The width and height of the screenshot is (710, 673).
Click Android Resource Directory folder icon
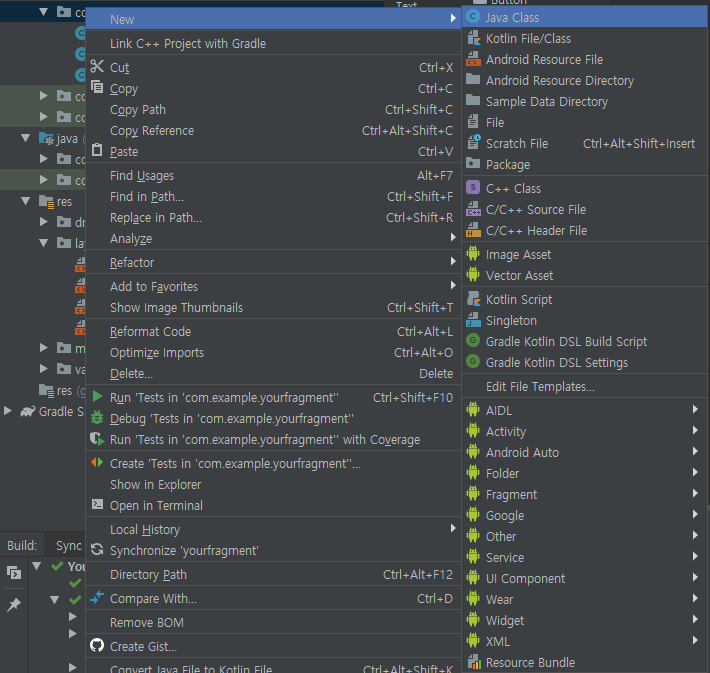[473, 80]
